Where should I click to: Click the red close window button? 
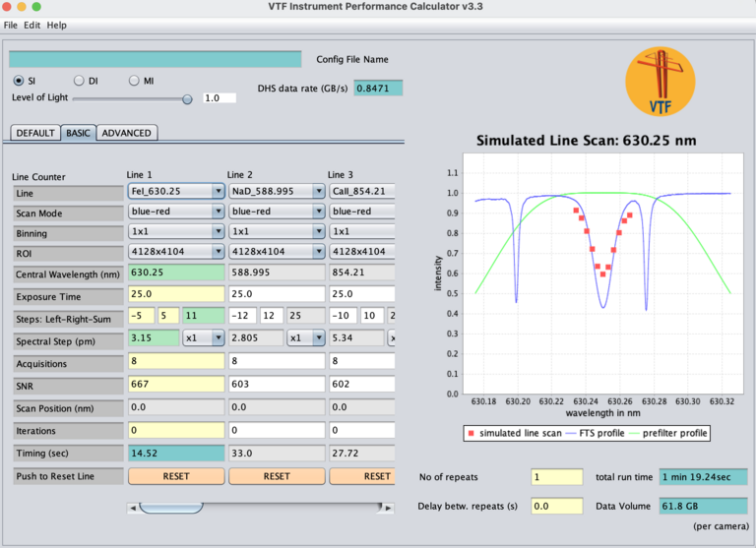6,6
